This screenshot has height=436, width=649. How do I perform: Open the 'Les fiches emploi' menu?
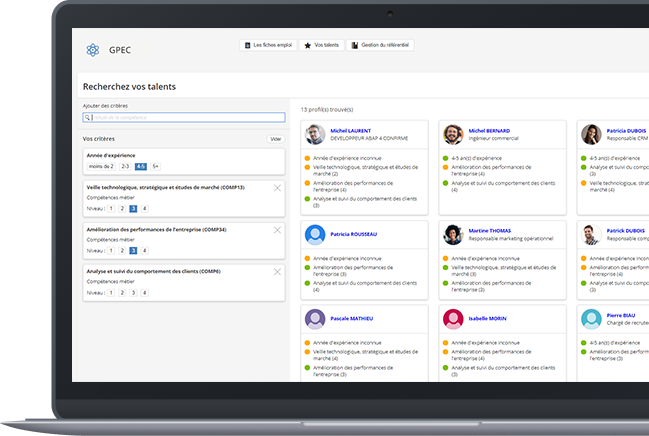pyautogui.click(x=268, y=45)
